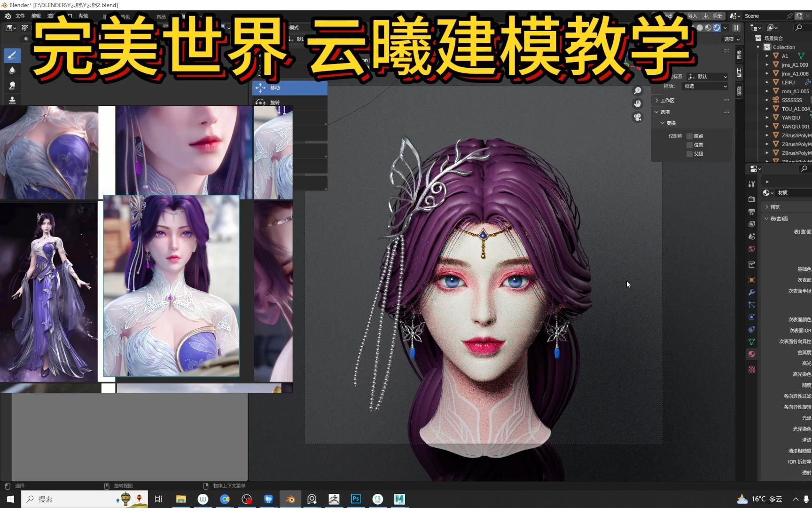Image resolution: width=812 pixels, height=508 pixels.
Task: Pin the Scene with pin icon
Action: (789, 16)
